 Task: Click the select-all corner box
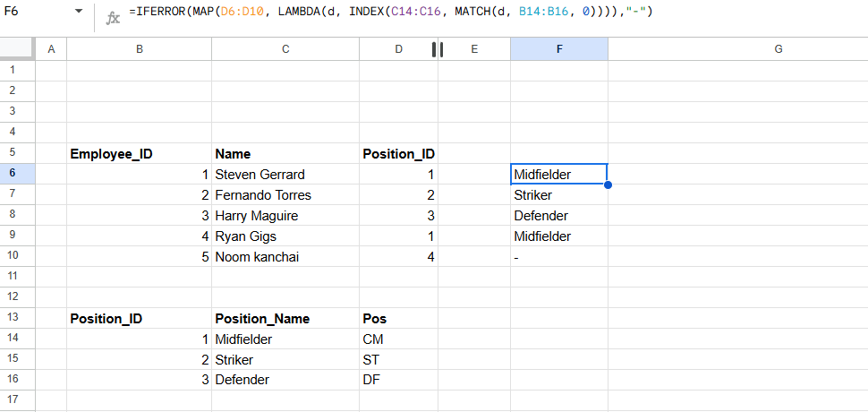(18, 49)
